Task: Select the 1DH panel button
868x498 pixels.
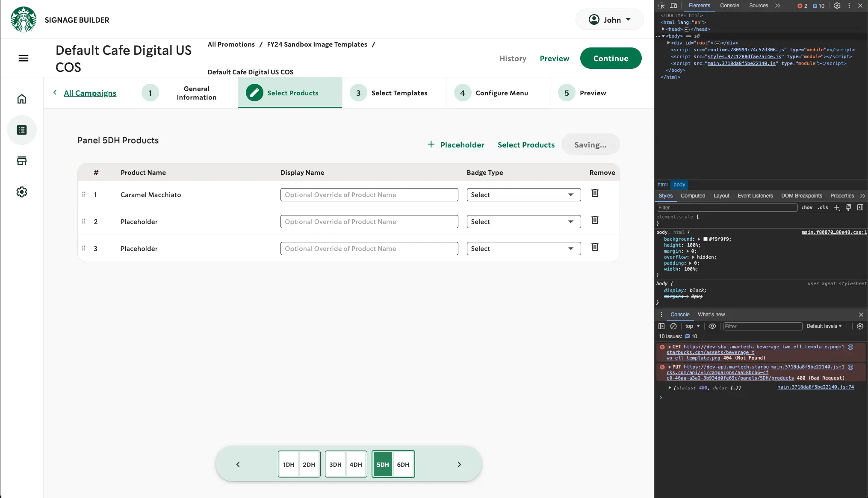Action: click(x=289, y=465)
